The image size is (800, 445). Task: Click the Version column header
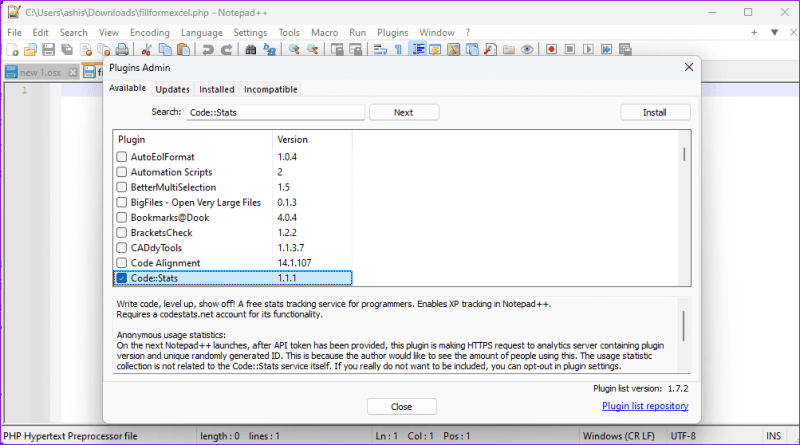[x=312, y=139]
